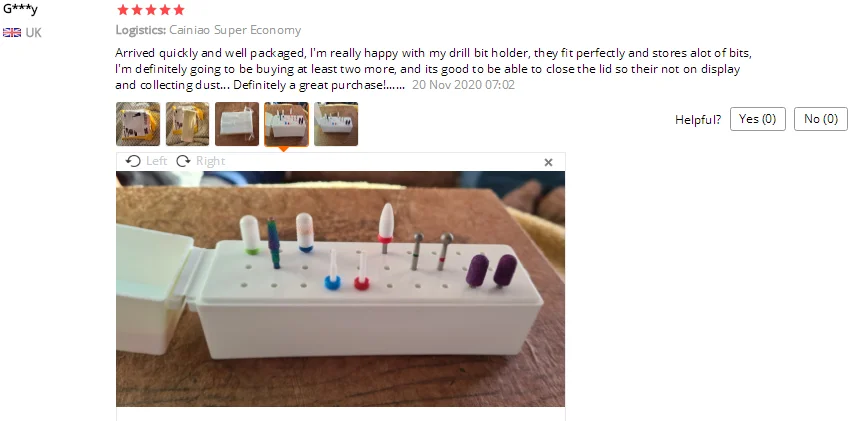Click the Helpful? label
860x421 pixels.
pos(698,119)
